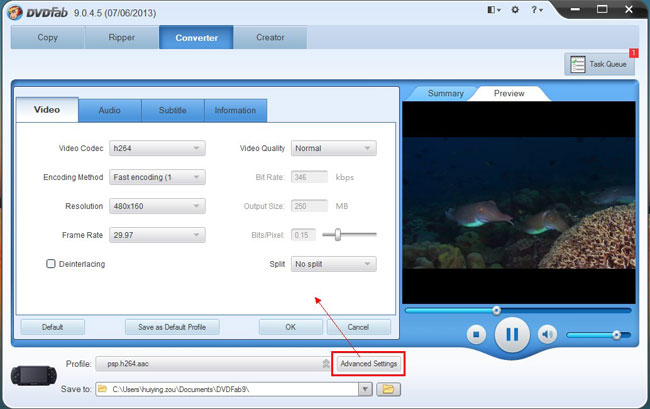Open the Information tab
Viewport: 650px width, 409px height.
click(x=235, y=110)
